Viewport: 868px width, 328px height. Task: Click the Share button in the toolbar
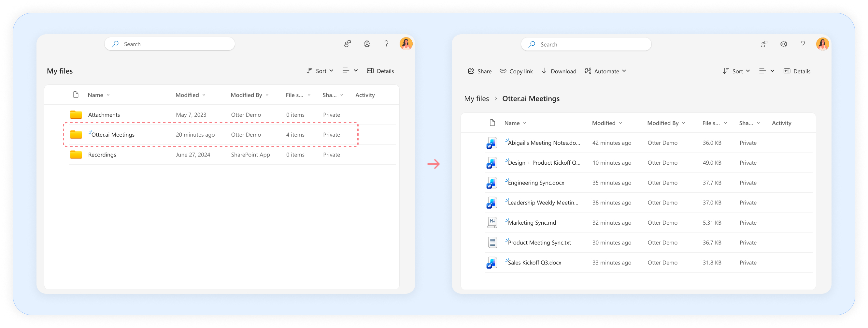(479, 71)
